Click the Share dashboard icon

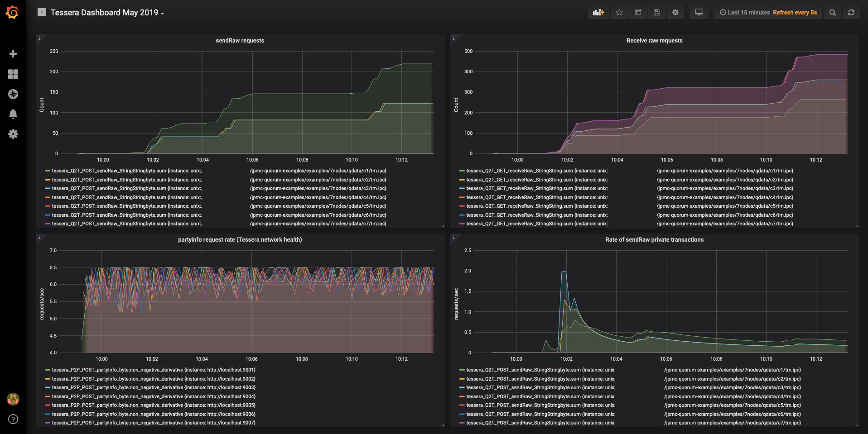638,13
